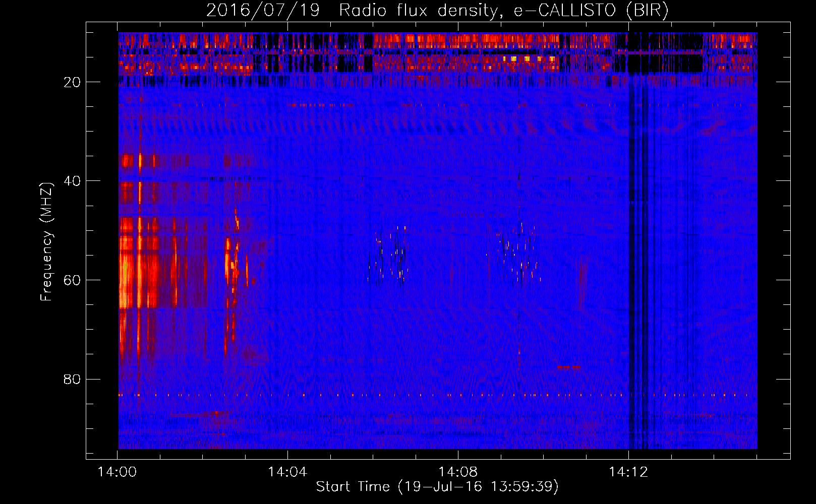Click the "14:08" time tick label
Screen dimensions: 816x504
[458, 472]
